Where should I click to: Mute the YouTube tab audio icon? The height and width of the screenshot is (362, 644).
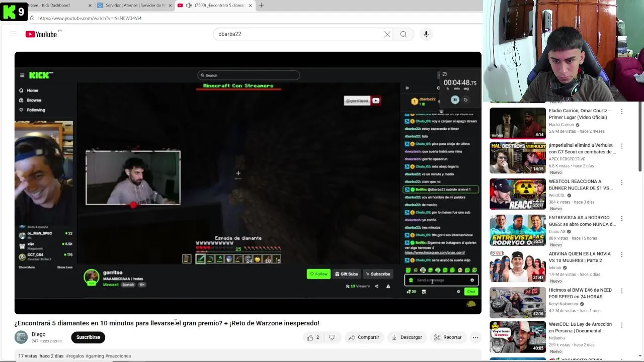(x=189, y=5)
